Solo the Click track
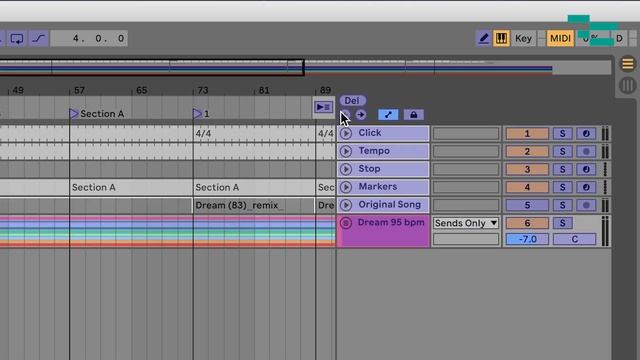This screenshot has width=640, height=360. click(x=562, y=133)
